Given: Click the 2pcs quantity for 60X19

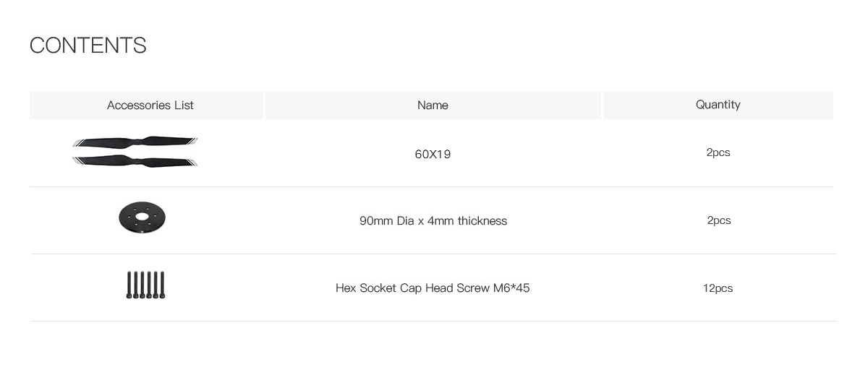Looking at the screenshot, I should click(x=718, y=152).
